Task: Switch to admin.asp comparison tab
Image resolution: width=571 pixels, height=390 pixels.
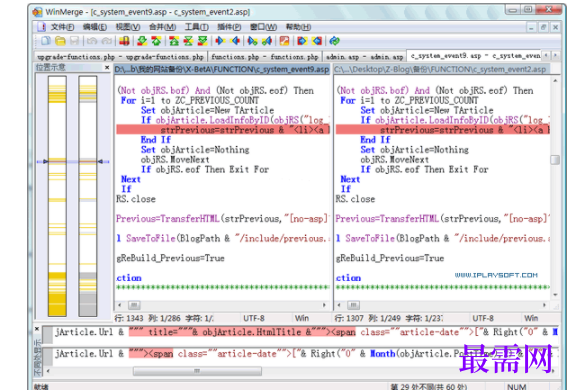Action: tap(364, 57)
